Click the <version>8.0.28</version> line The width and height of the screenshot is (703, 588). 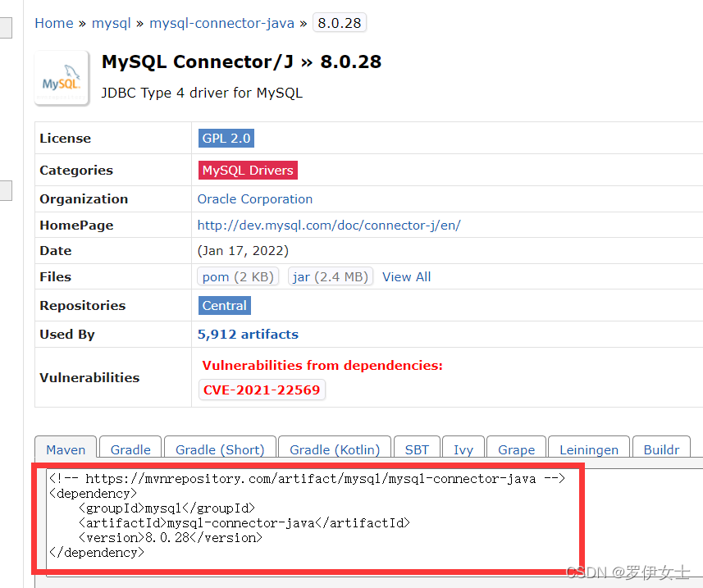coord(171,538)
